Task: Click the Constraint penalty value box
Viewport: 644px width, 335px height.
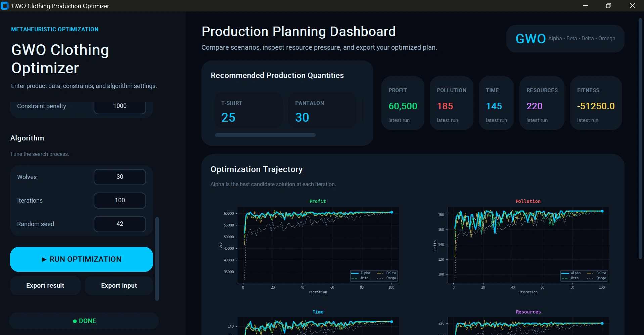Action: (120, 107)
